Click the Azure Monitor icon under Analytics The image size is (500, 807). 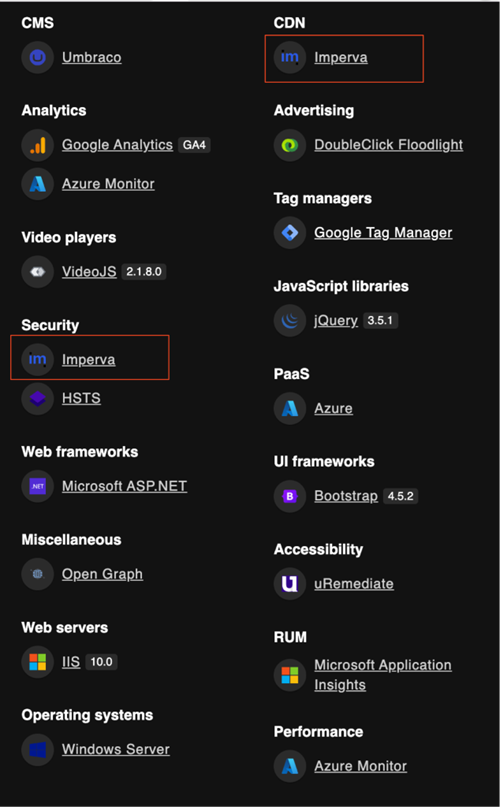(38, 184)
